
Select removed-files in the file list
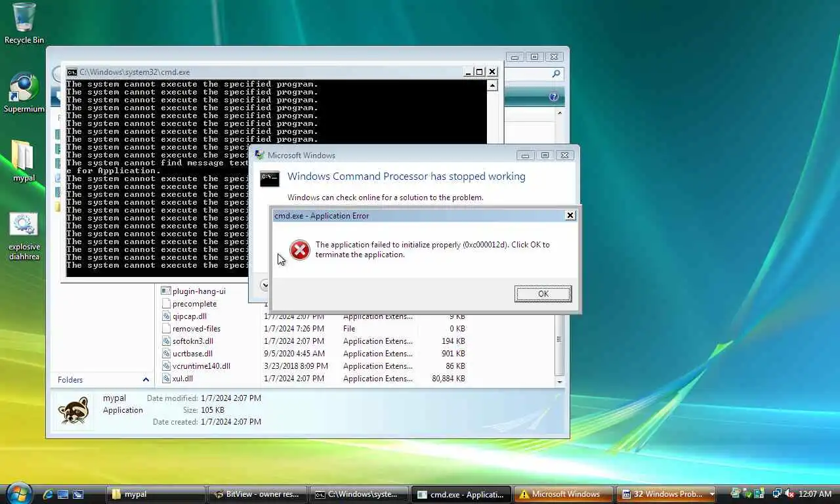(196, 329)
